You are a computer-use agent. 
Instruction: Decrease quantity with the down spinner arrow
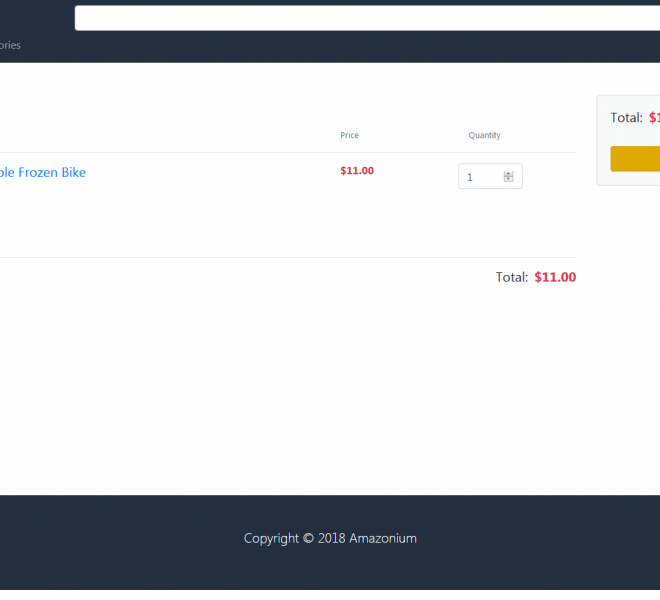coord(508,180)
